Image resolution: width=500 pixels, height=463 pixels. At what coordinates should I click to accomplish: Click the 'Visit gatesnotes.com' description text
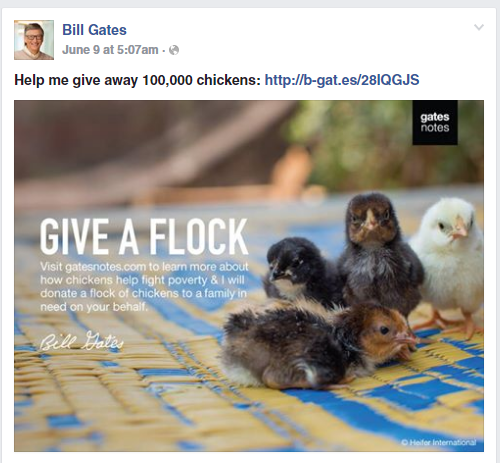(x=144, y=287)
